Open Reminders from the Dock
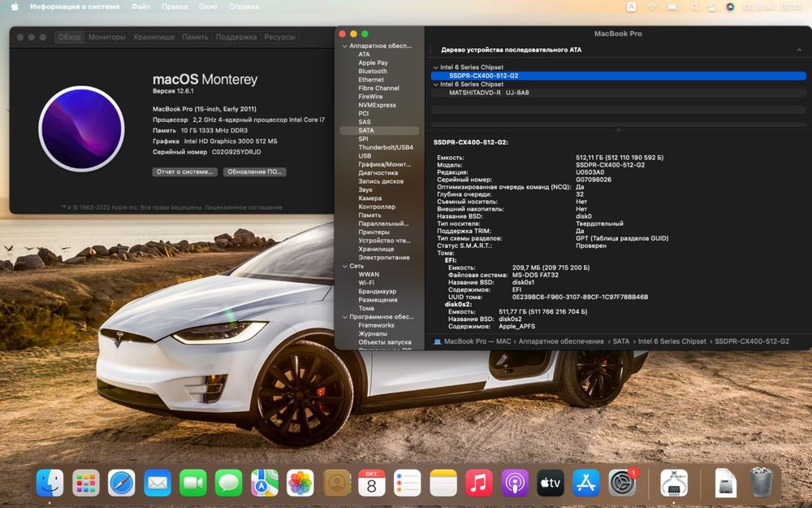Viewport: 812px width, 508px height. point(408,483)
